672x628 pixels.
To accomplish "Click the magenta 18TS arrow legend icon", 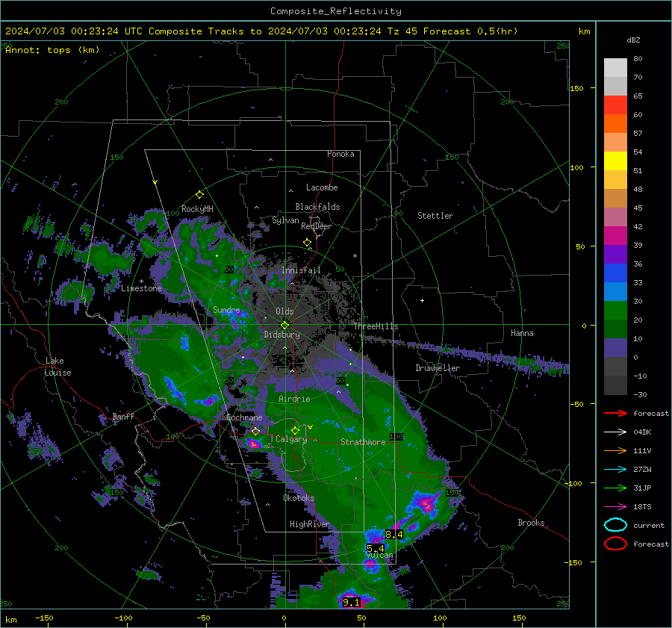I will point(615,507).
